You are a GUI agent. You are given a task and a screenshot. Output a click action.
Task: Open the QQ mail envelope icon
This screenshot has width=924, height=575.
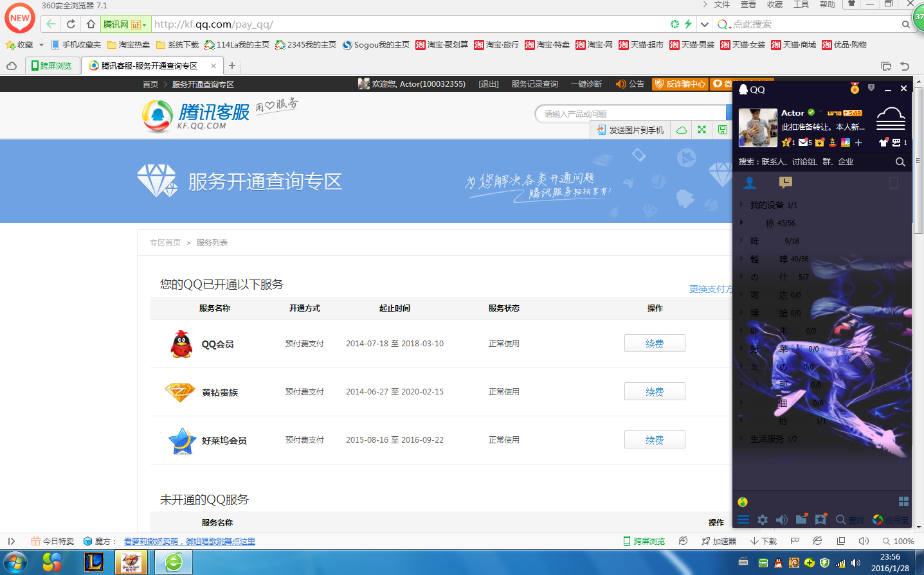804,143
